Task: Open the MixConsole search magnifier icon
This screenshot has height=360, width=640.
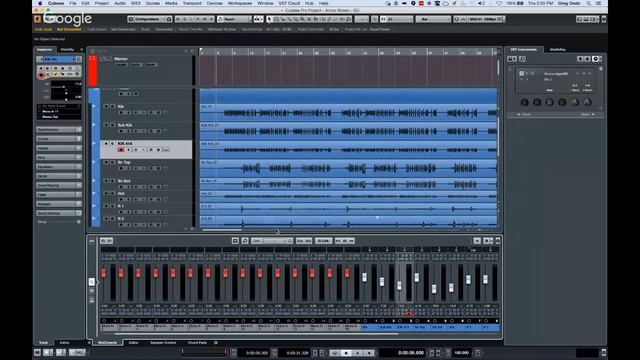Action: (x=245, y=241)
